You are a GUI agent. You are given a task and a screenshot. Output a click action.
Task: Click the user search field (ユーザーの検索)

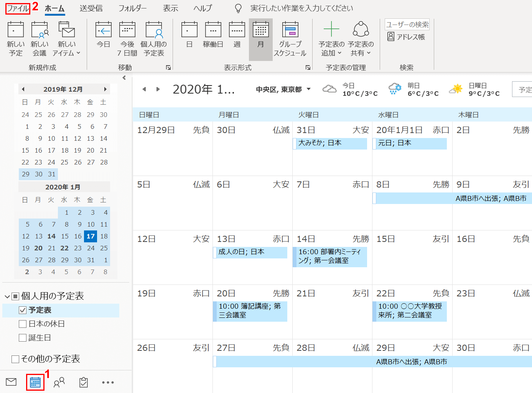coord(407,25)
